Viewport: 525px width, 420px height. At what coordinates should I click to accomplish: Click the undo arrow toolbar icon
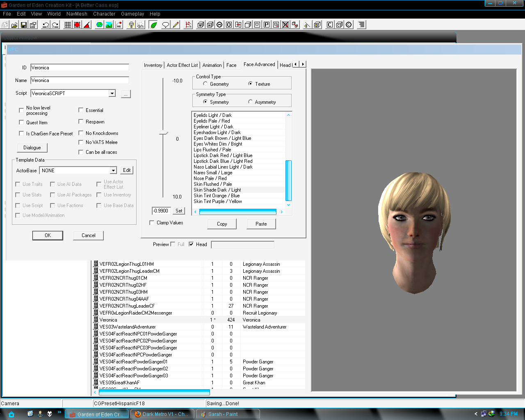46,25
